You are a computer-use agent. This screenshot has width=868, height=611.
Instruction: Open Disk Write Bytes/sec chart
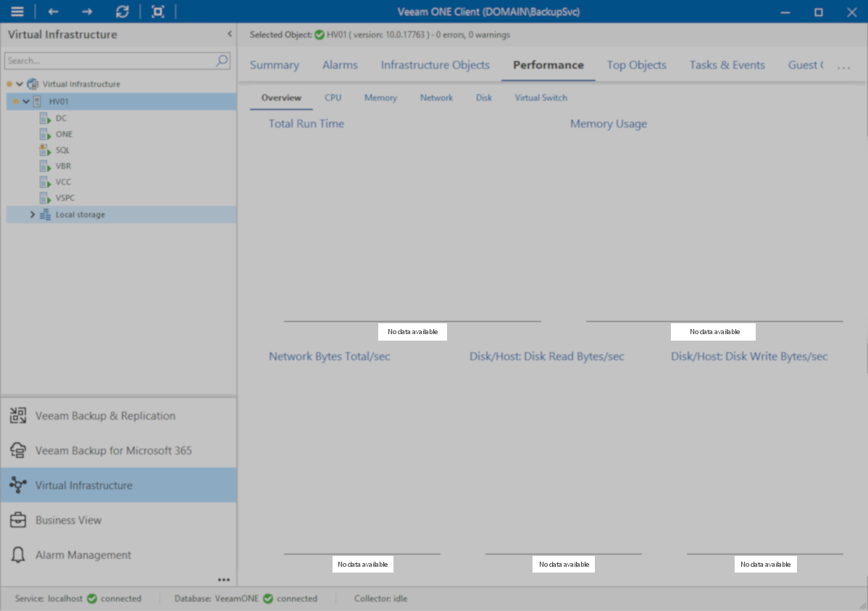pyautogui.click(x=749, y=356)
